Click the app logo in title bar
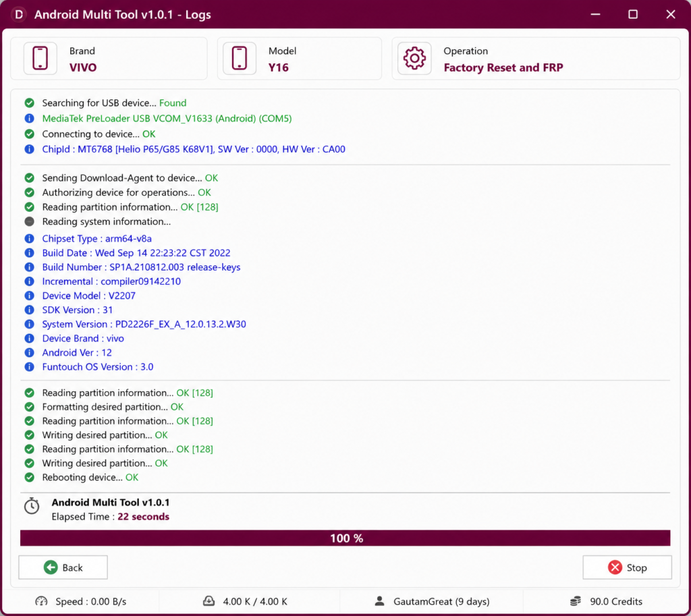Screen dimensions: 691x616 pos(18,15)
